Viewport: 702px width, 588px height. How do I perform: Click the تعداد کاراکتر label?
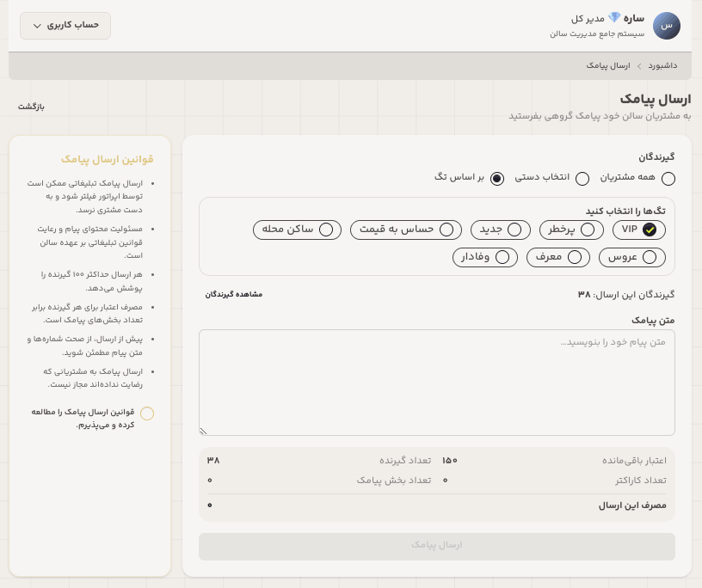(641, 481)
